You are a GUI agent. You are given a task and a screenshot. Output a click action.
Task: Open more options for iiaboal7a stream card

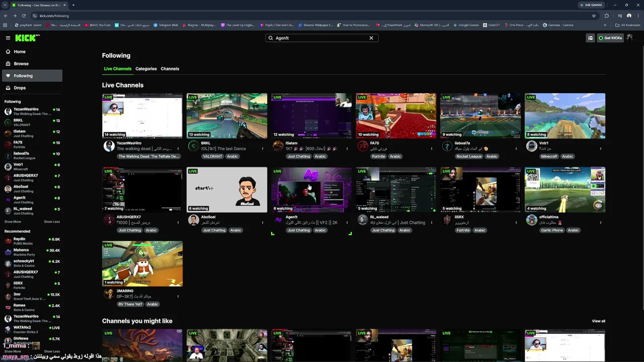coord(516,148)
